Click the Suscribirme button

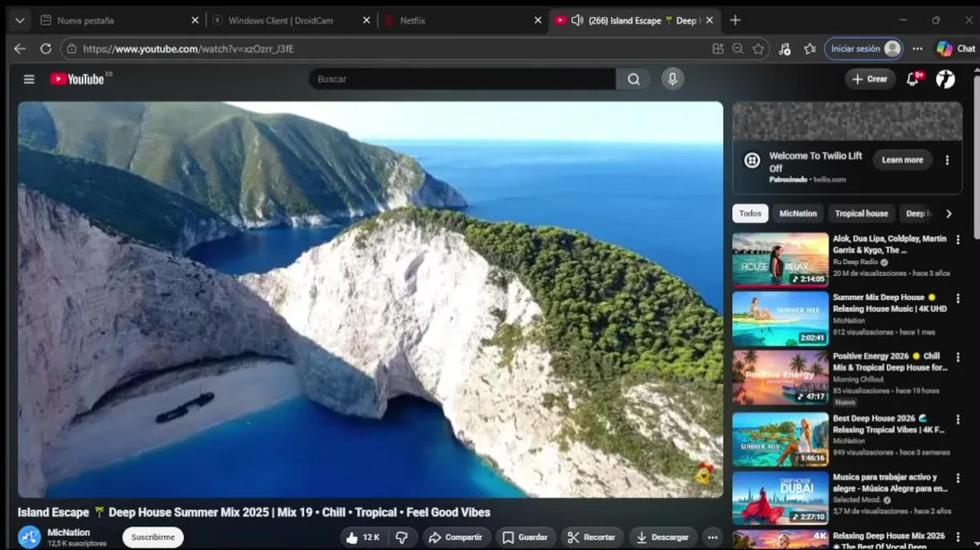(153, 537)
